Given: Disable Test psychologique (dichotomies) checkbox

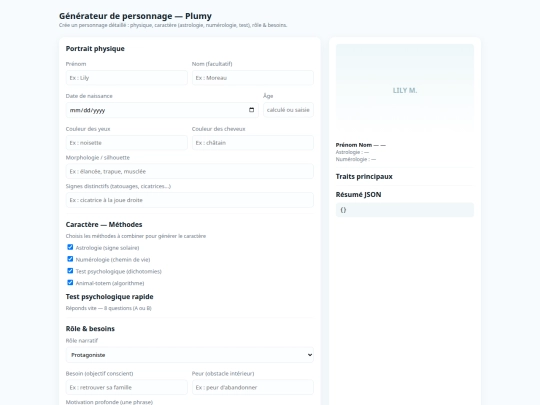Looking at the screenshot, I should [x=70, y=271].
